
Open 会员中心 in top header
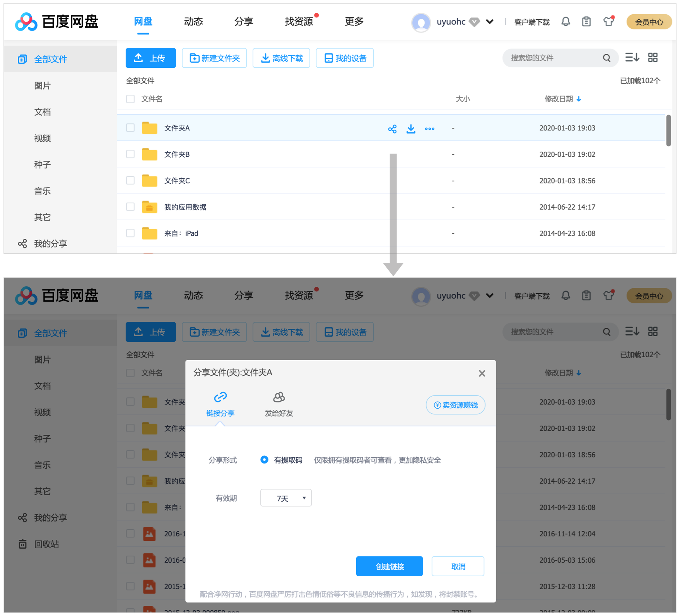point(649,22)
